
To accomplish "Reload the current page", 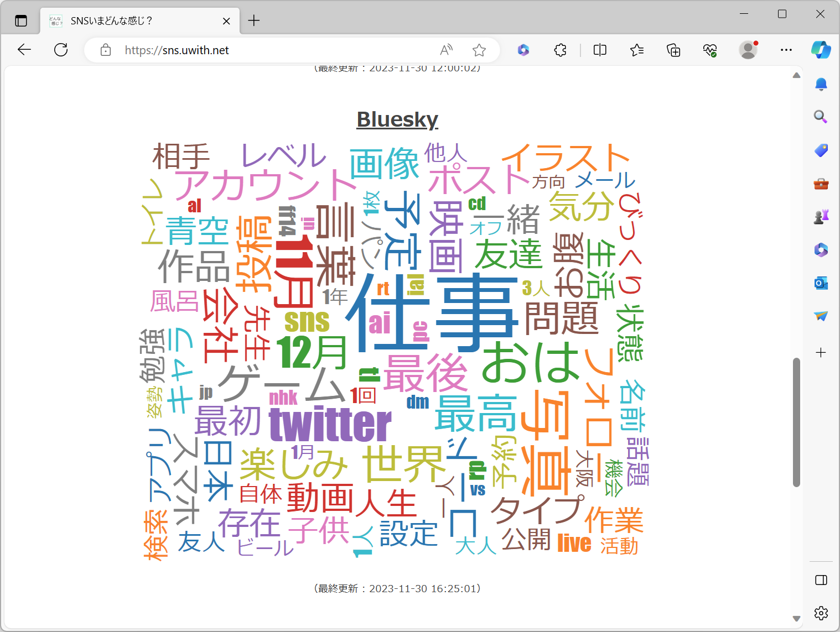I will (61, 50).
